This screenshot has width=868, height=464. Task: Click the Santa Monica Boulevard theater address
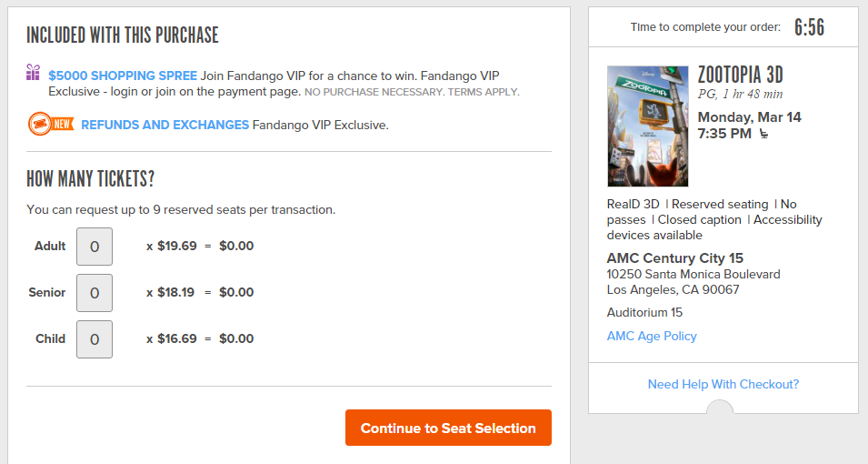click(693, 275)
